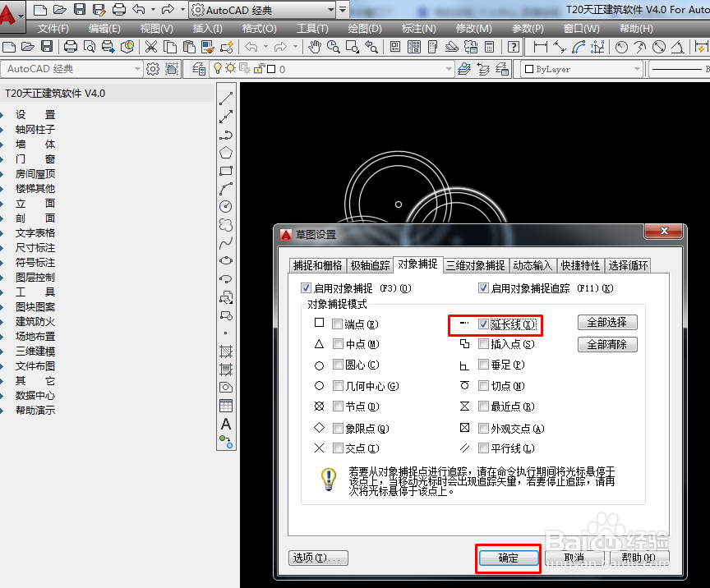Open the AutoCAD 经典 workspace dropdown in title bar
710x588 pixels.
tap(263, 10)
